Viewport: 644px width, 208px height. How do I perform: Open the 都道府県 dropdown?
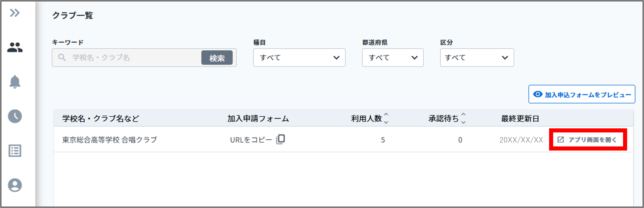coord(393,57)
